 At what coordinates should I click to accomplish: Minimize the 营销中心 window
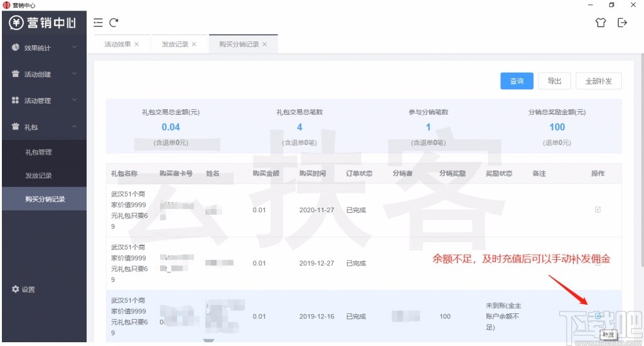[x=590, y=5]
